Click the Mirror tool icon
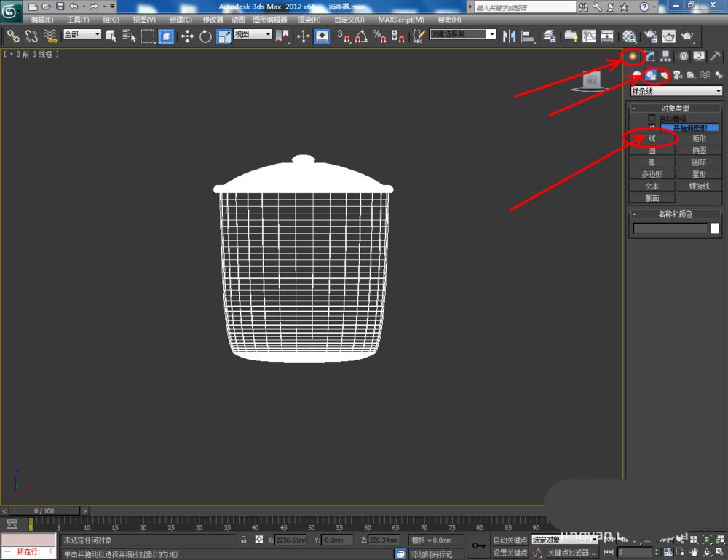 510,36
